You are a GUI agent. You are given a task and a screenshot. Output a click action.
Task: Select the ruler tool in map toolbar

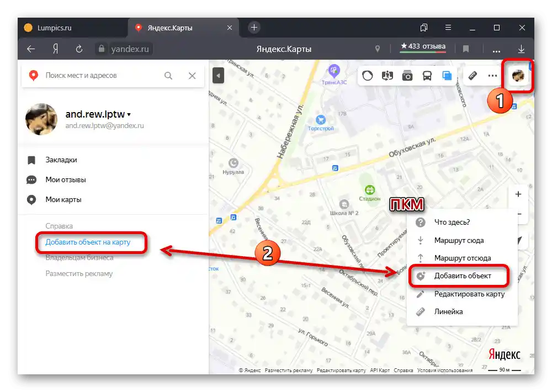[473, 76]
